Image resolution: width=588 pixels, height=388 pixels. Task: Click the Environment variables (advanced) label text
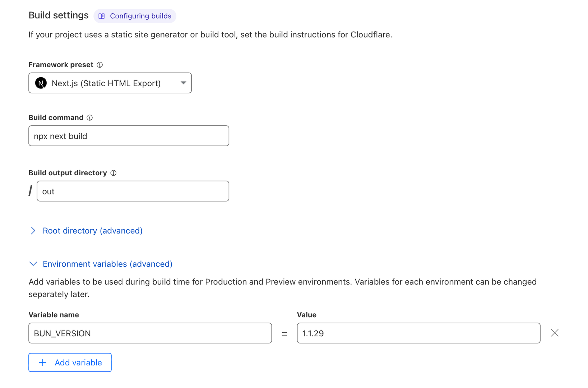(x=107, y=264)
